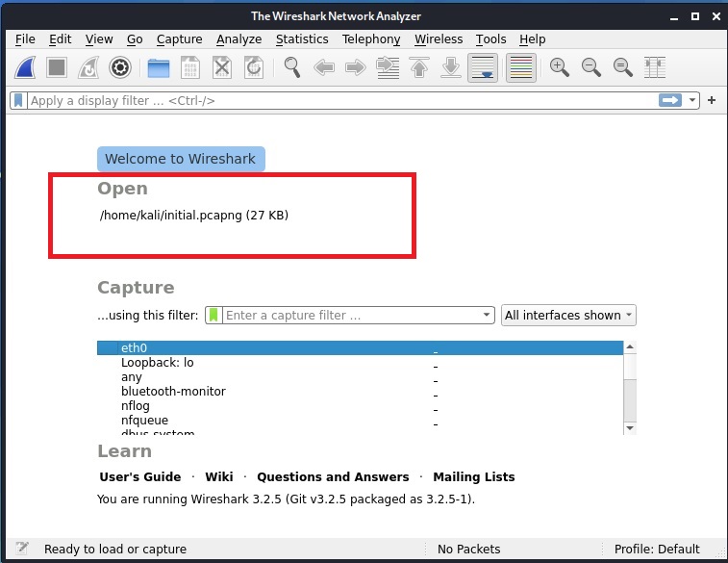Click Ready to load or capture status
The width and height of the screenshot is (728, 563).
coord(115,550)
